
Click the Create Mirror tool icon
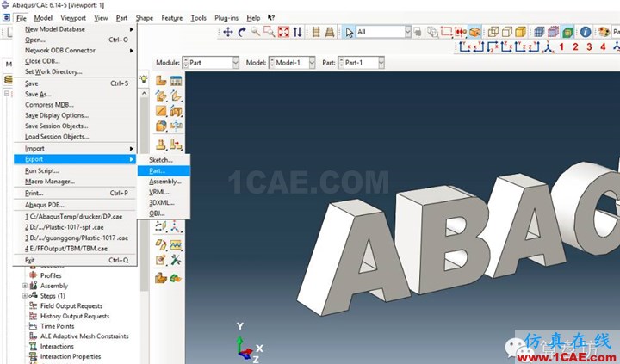pyautogui.click(x=176, y=126)
